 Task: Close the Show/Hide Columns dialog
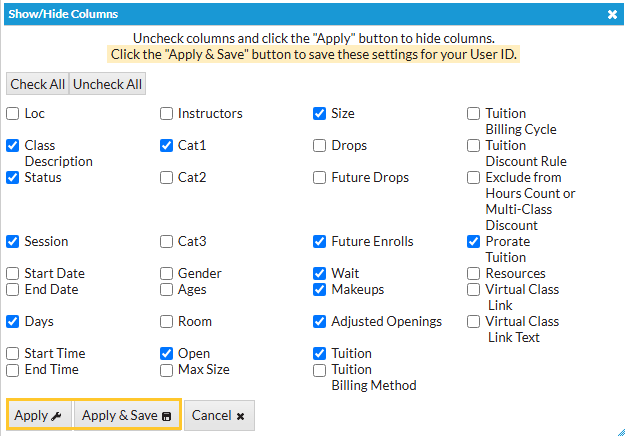coord(612,15)
